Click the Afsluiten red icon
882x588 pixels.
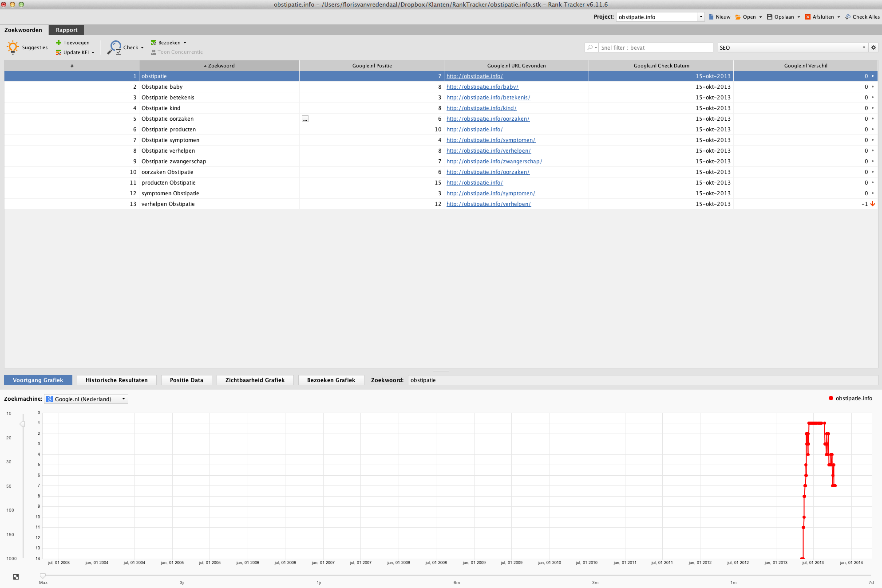[808, 17]
